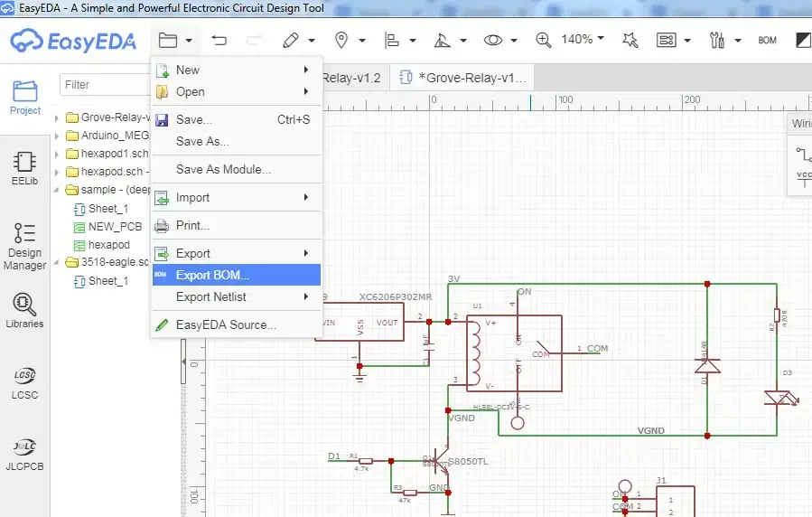Click the BOM toolbar button
Screen dimensions: 812x517
click(x=767, y=41)
